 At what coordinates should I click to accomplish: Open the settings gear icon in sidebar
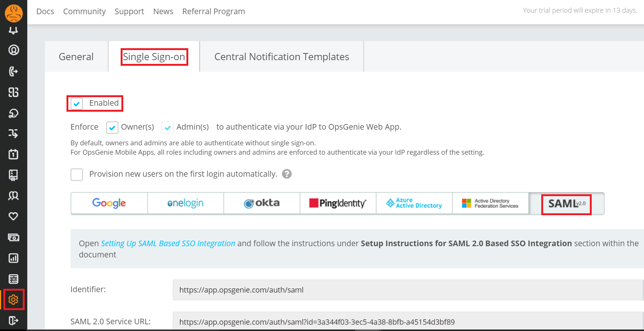[13, 299]
